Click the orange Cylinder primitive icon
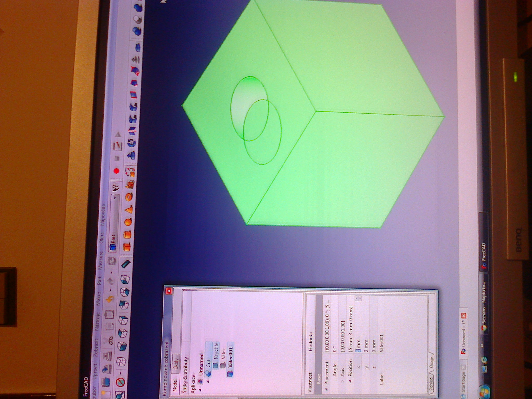This screenshot has height=399, width=532. click(128, 235)
